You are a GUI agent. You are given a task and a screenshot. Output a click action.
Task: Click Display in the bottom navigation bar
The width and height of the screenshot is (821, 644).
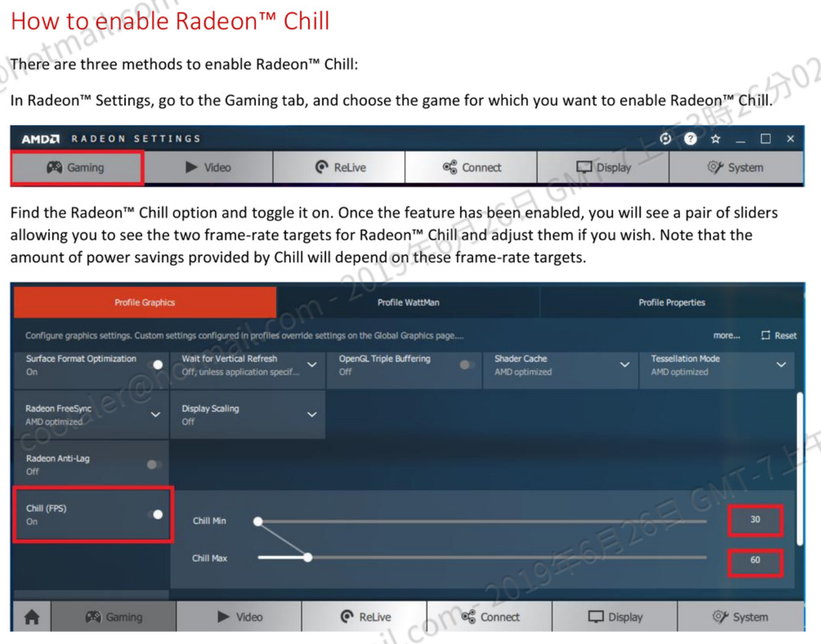tap(615, 617)
